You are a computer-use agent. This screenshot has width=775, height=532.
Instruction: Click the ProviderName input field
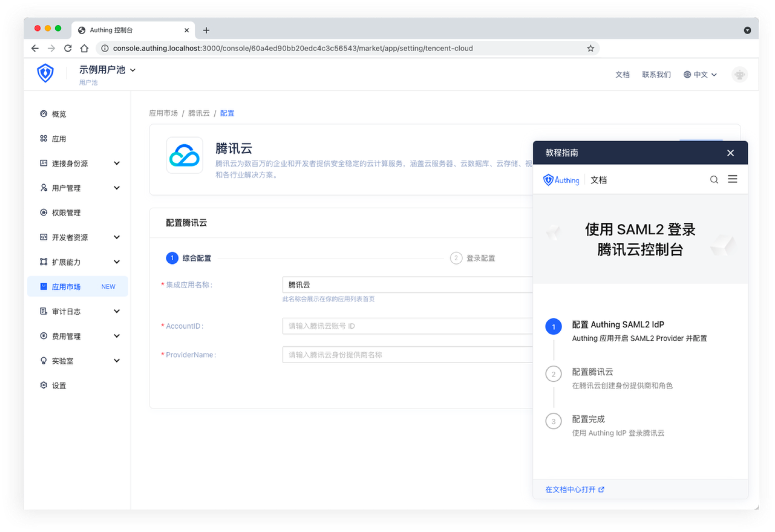click(x=407, y=355)
